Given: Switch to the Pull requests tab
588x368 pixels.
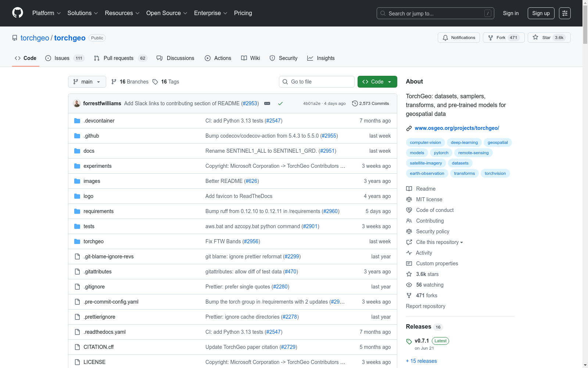Looking at the screenshot, I should pos(121,58).
